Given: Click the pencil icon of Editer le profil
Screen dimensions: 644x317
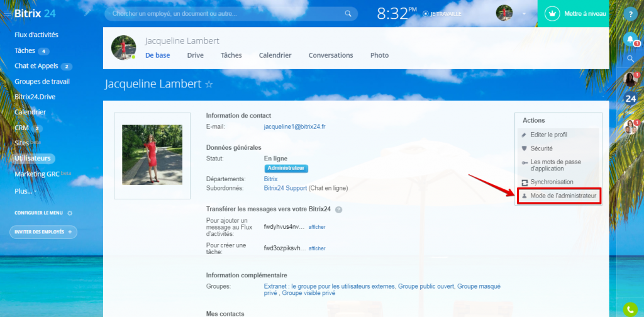Looking at the screenshot, I should (x=524, y=135).
